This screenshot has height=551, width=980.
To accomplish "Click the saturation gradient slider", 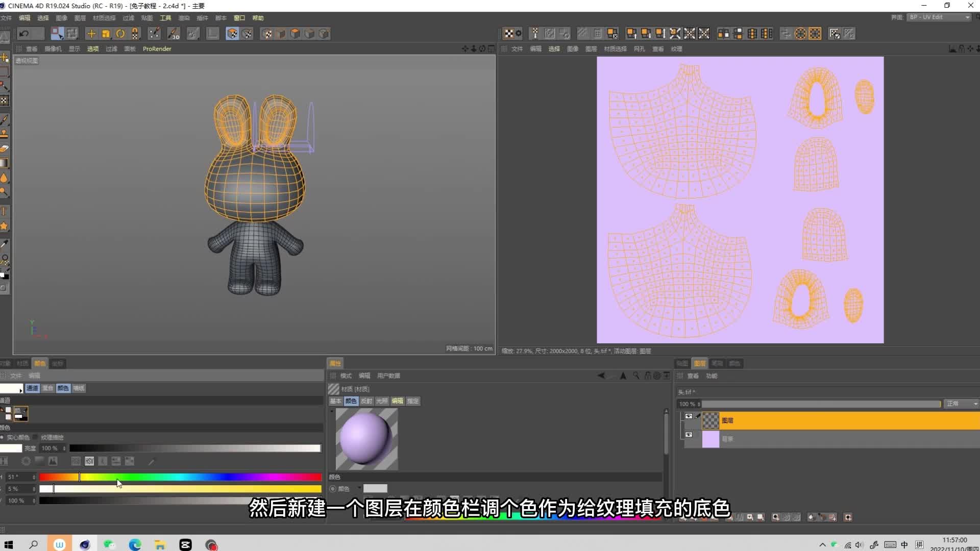I will click(x=180, y=489).
